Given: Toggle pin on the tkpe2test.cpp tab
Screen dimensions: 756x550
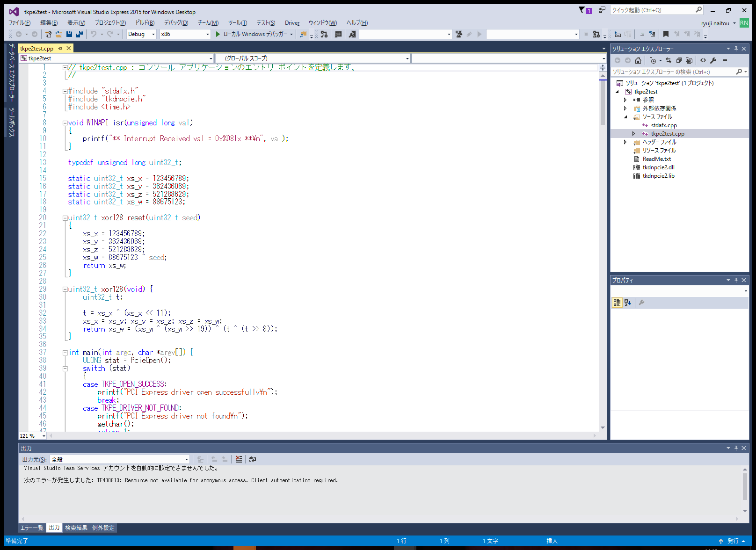Looking at the screenshot, I should (x=60, y=49).
